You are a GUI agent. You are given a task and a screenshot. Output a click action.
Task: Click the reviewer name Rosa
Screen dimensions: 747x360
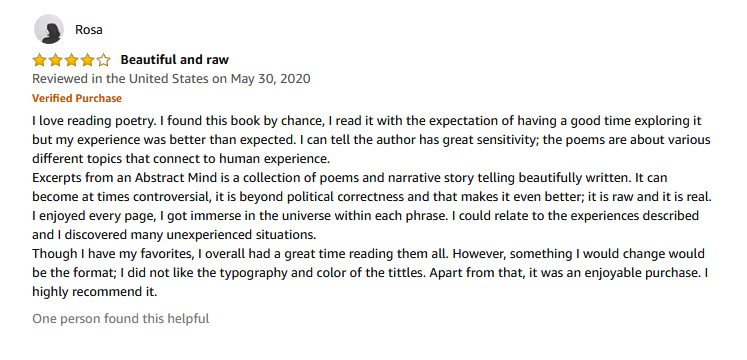(x=89, y=30)
